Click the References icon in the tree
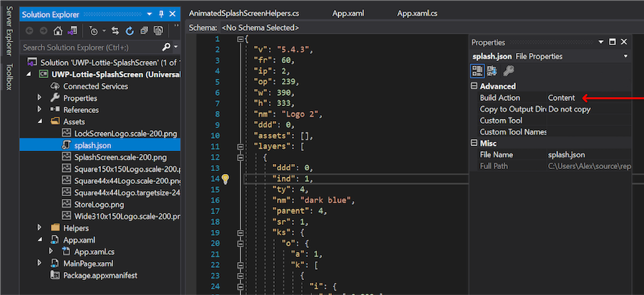 pos(55,110)
